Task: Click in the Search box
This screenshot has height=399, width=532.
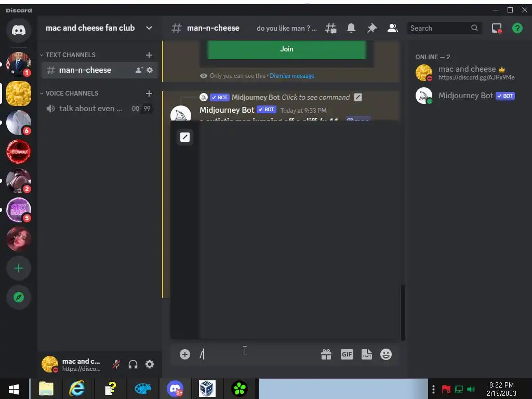Action: click(444, 28)
